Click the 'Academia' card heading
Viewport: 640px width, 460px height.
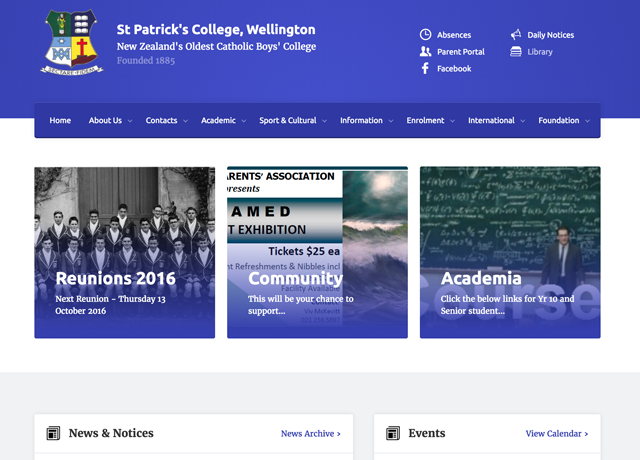coord(481,278)
